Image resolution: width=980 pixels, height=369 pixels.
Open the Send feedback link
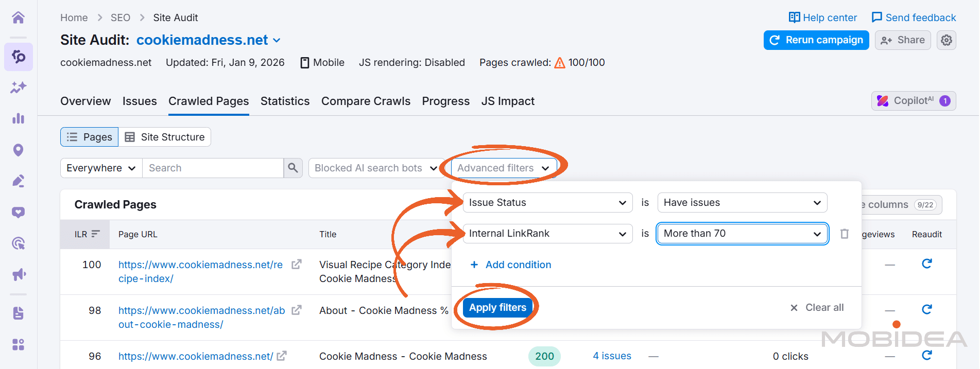[x=914, y=17]
